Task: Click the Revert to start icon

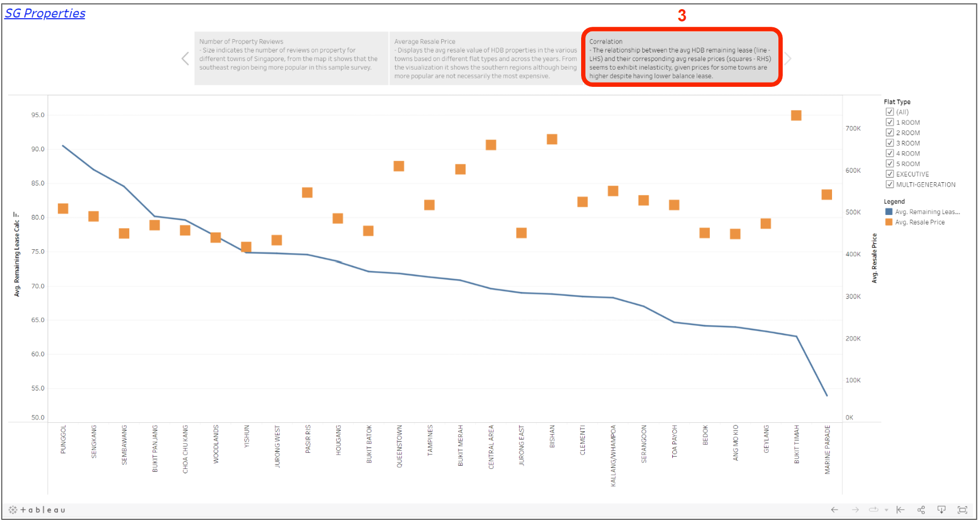Action: point(901,510)
